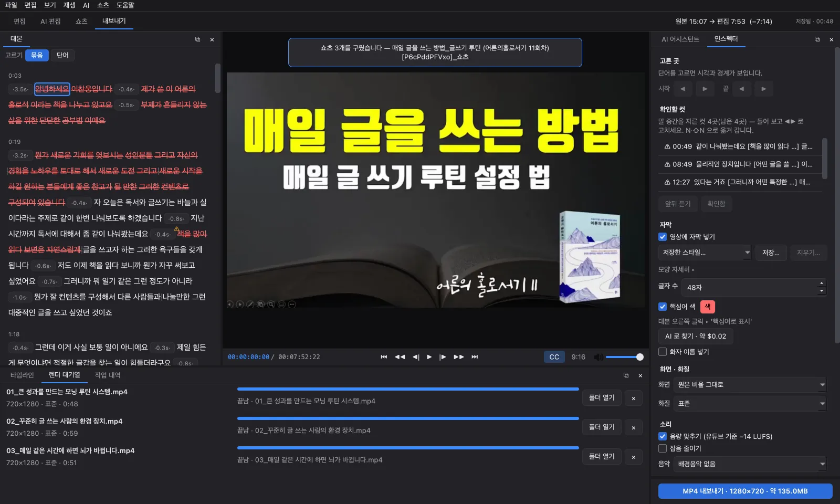Remove 01_큰 성과를 만드는 render job
The image size is (840, 504).
[634, 398]
